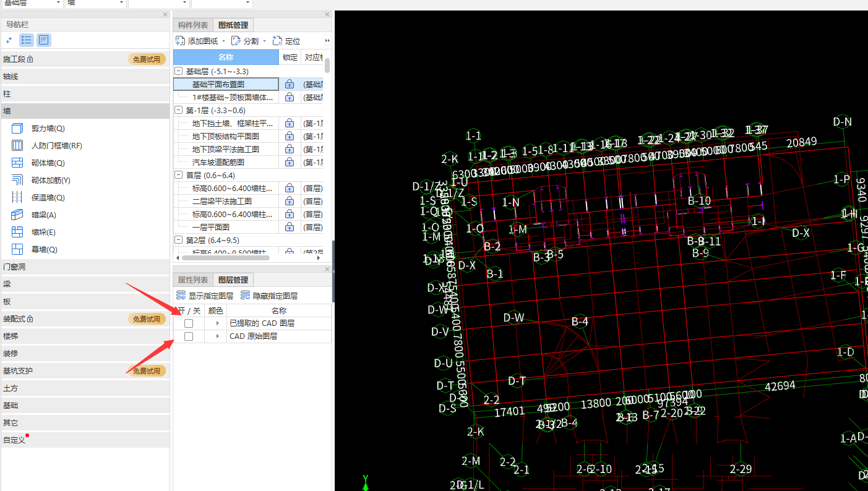Click the toolbar overflow double-arrow button
The height and width of the screenshot is (491, 868).
coord(327,41)
